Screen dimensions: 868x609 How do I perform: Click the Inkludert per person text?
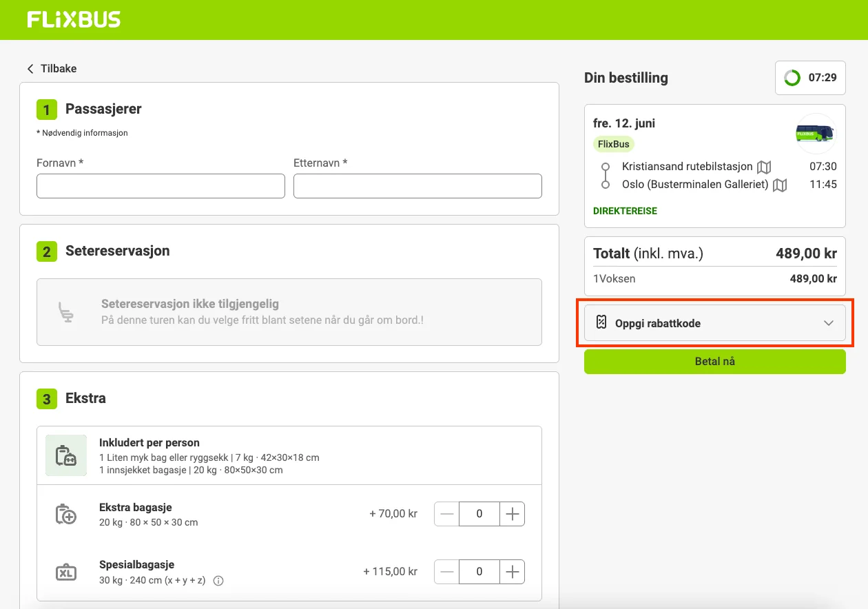pyautogui.click(x=149, y=443)
